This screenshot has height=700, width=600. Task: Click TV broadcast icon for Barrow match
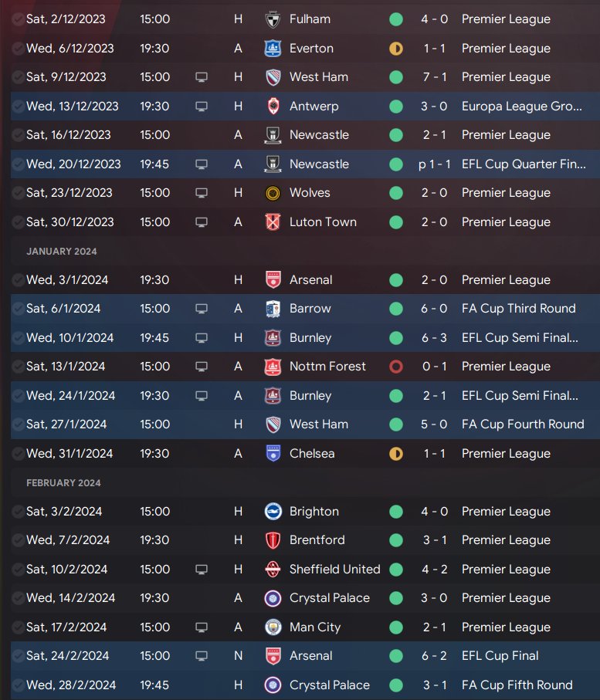202,309
